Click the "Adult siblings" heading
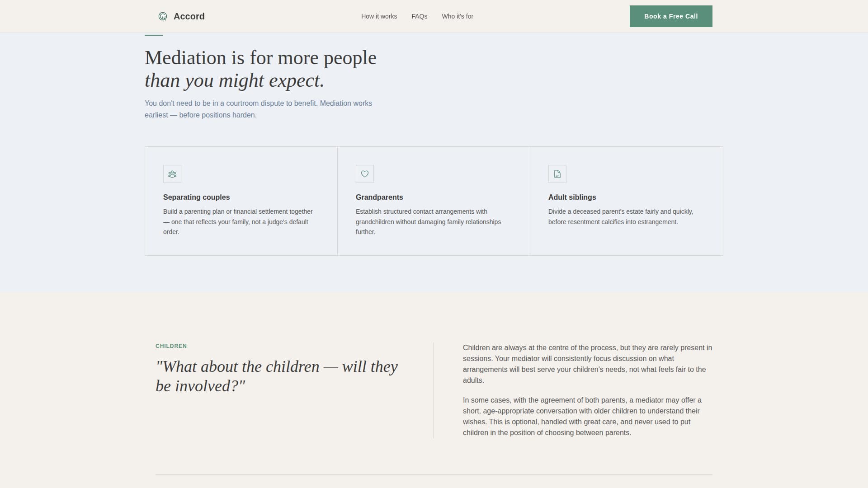Viewport: 868px width, 488px height. pos(572,197)
